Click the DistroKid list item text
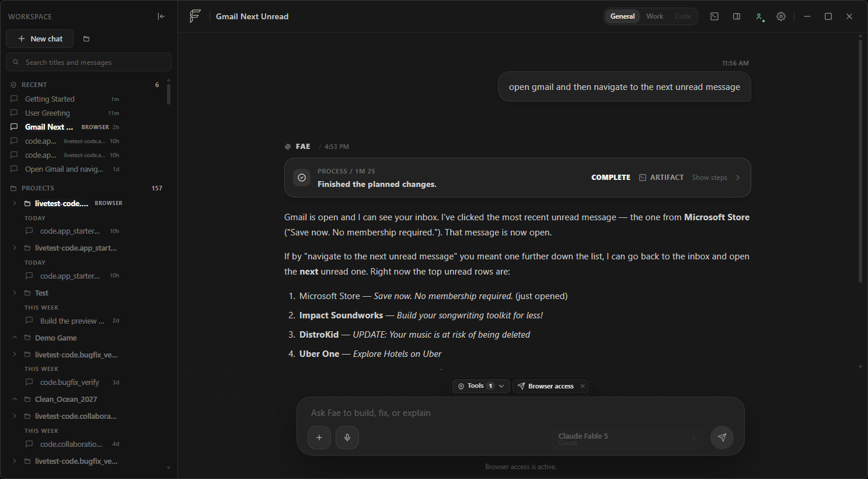Image resolution: width=868 pixels, height=479 pixels. 414,335
